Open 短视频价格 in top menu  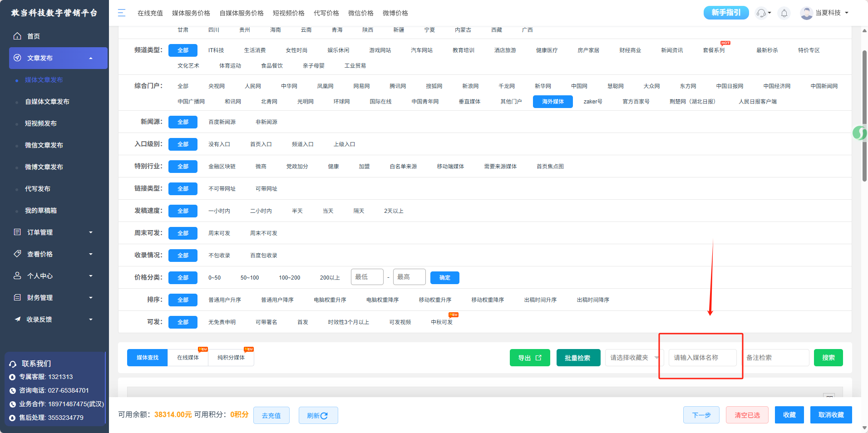[289, 13]
